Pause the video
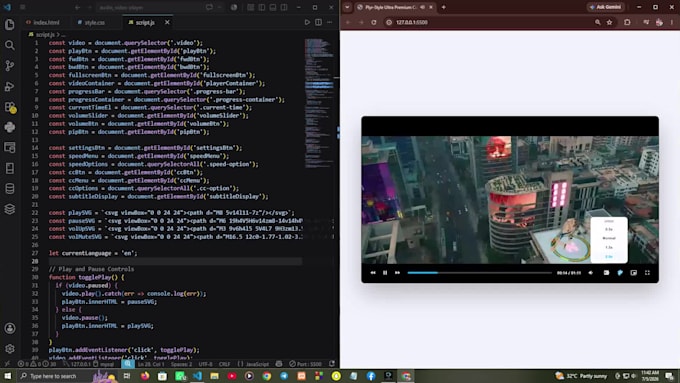Screen dimensions: 680x383 (385, 273)
